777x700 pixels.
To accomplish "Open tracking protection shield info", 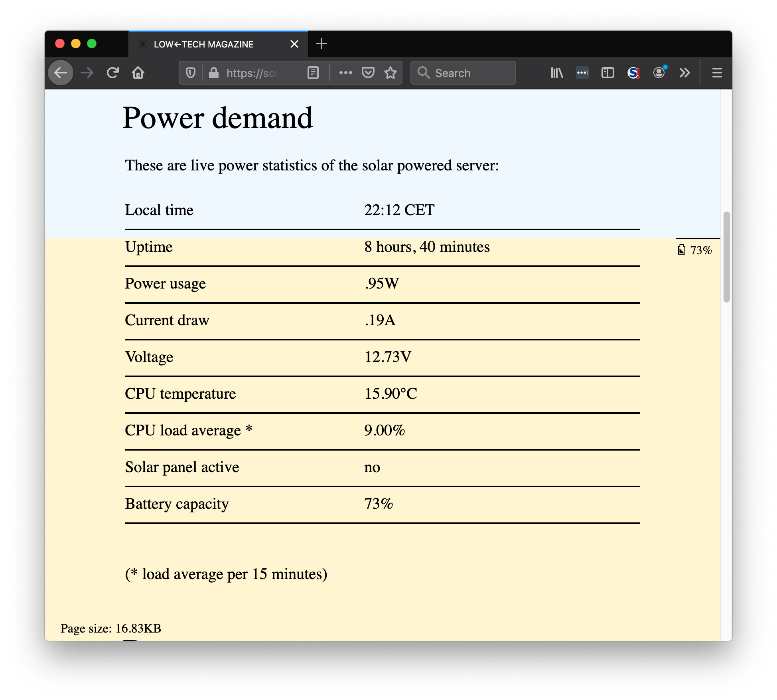I will 191,73.
